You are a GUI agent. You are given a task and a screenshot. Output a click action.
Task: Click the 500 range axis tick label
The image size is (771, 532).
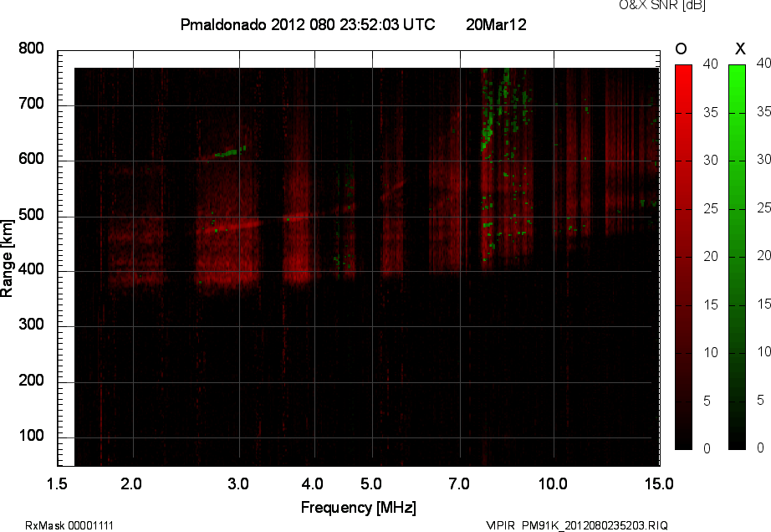(x=31, y=215)
